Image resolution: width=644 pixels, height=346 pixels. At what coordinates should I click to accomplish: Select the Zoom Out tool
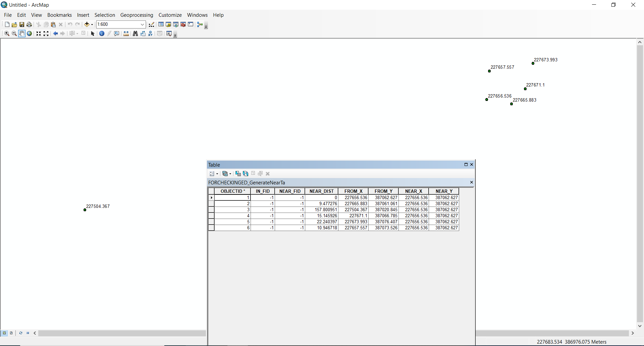pyautogui.click(x=14, y=34)
